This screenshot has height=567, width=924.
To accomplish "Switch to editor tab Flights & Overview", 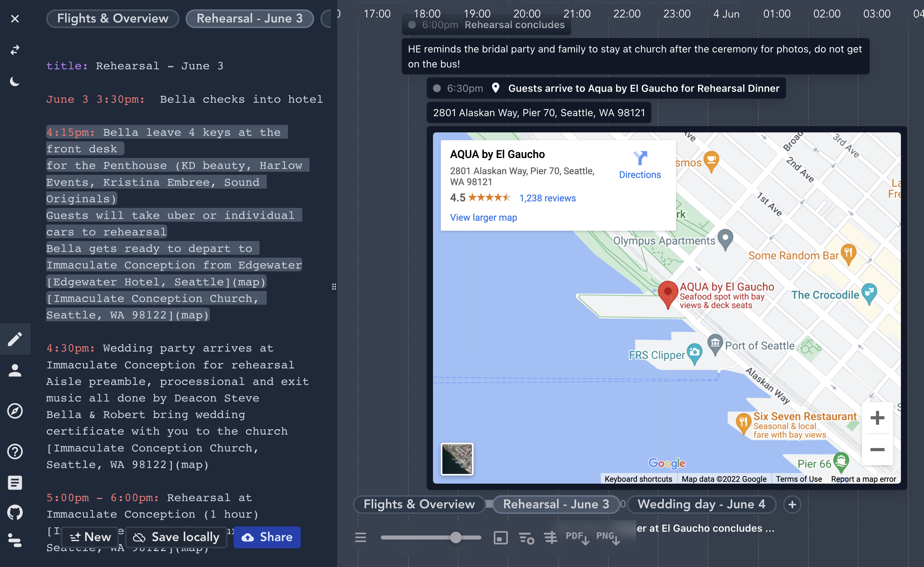I will (x=113, y=18).
